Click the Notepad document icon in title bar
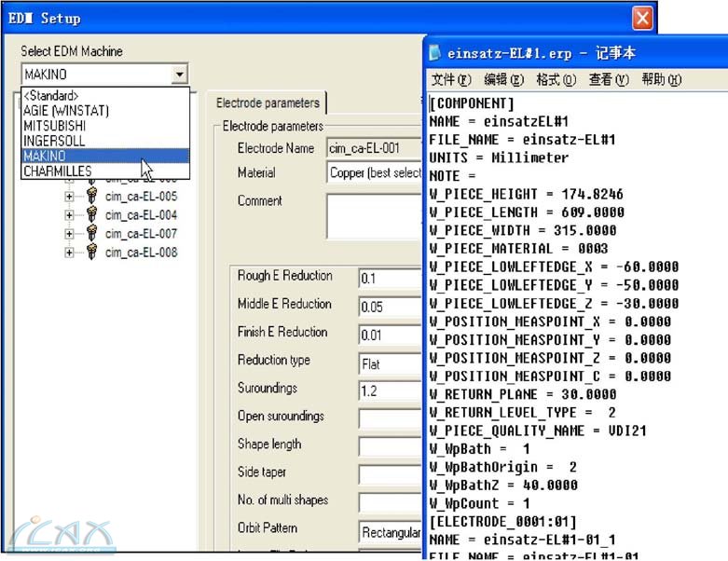The height and width of the screenshot is (561, 728). coord(435,53)
